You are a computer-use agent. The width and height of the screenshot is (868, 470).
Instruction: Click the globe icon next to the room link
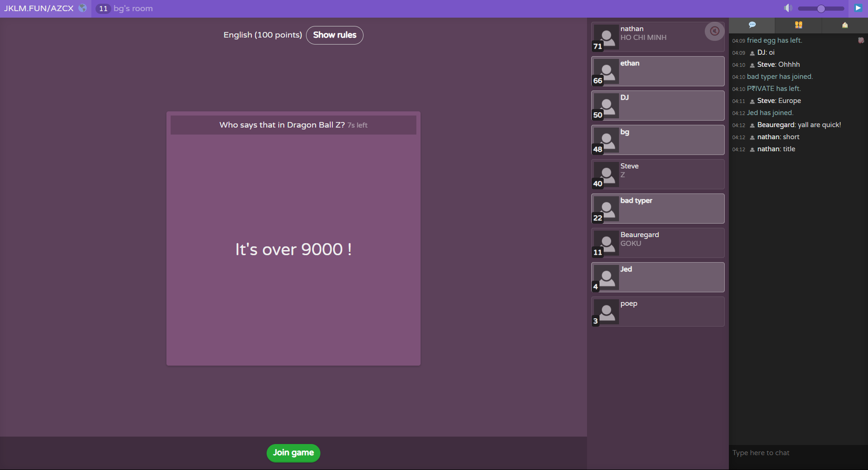[x=83, y=8]
